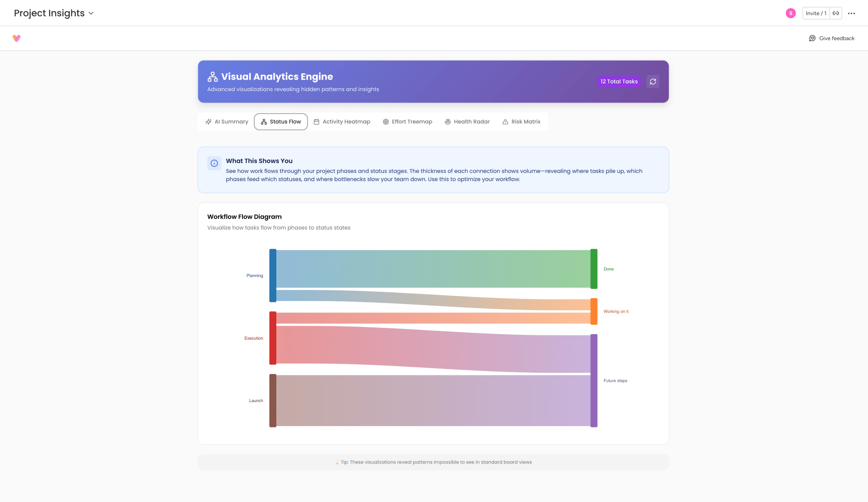The height and width of the screenshot is (502, 868).
Task: Select the Effort Treemap tab
Action: [x=407, y=122]
